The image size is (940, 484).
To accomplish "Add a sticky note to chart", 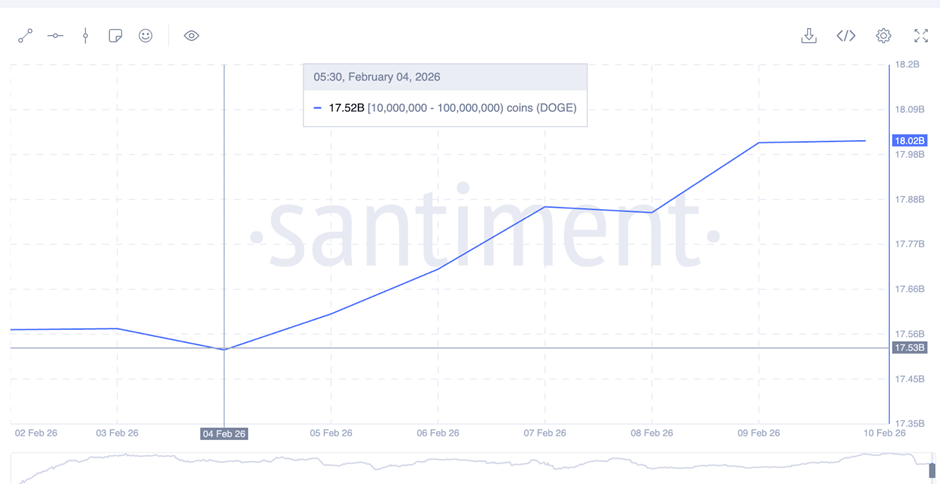I will point(115,36).
